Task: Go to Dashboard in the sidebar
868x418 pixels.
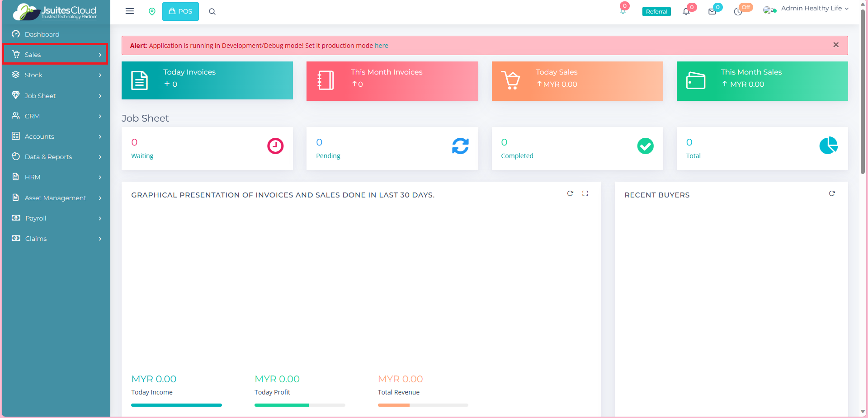Action: click(42, 34)
